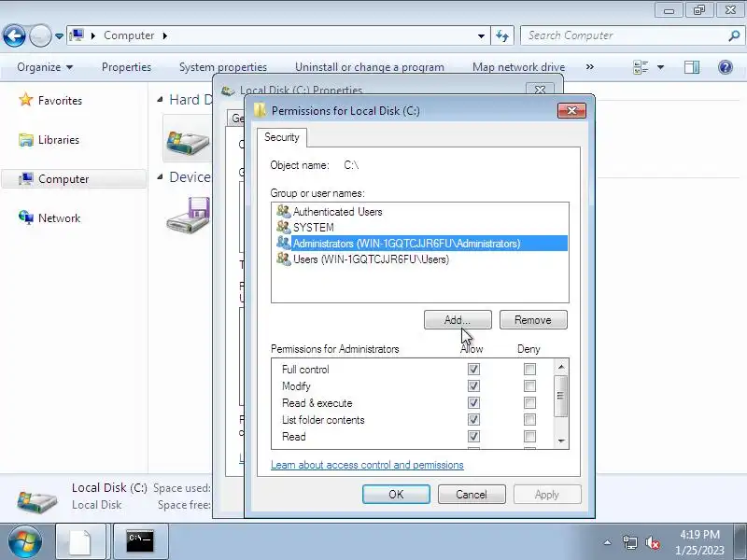
Task: Collapse the Hard Disk Drives group
Action: point(160,100)
